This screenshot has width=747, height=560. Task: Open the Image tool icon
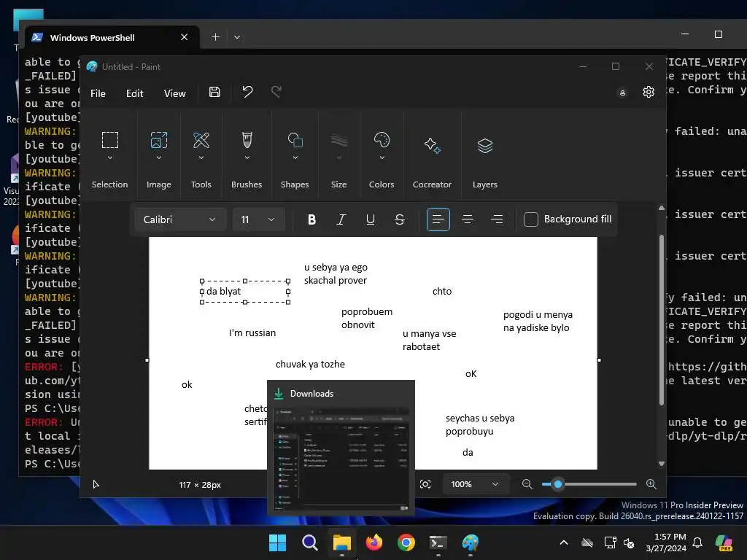[158, 140]
